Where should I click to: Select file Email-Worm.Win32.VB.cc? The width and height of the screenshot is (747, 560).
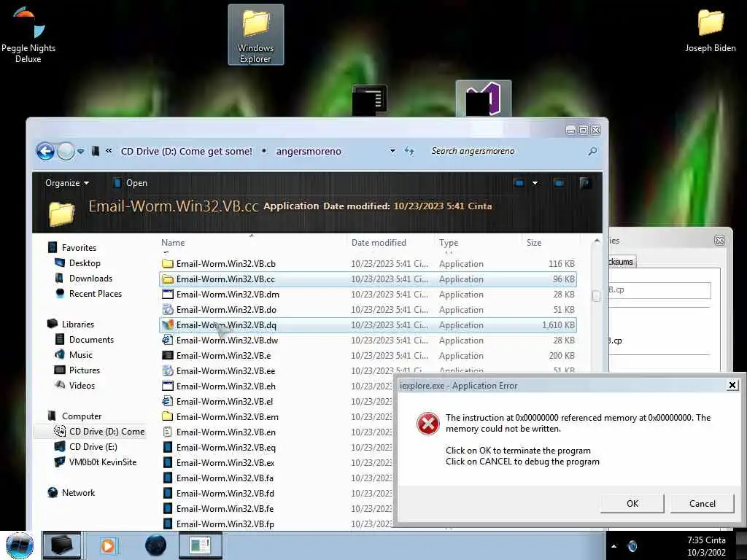click(x=368, y=279)
